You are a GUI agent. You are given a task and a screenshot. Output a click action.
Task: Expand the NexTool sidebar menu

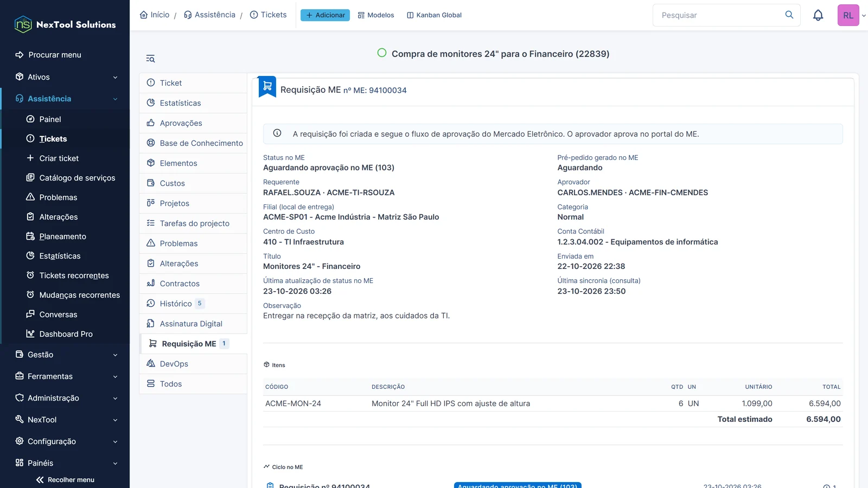[65, 420]
